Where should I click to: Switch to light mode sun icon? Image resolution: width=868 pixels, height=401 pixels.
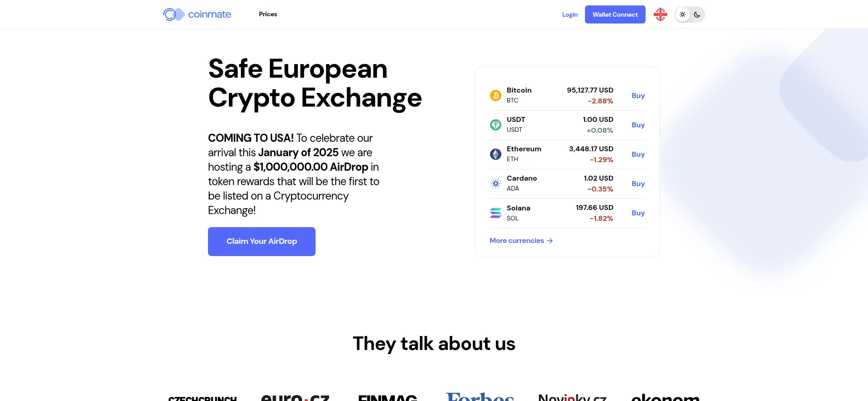click(x=683, y=14)
